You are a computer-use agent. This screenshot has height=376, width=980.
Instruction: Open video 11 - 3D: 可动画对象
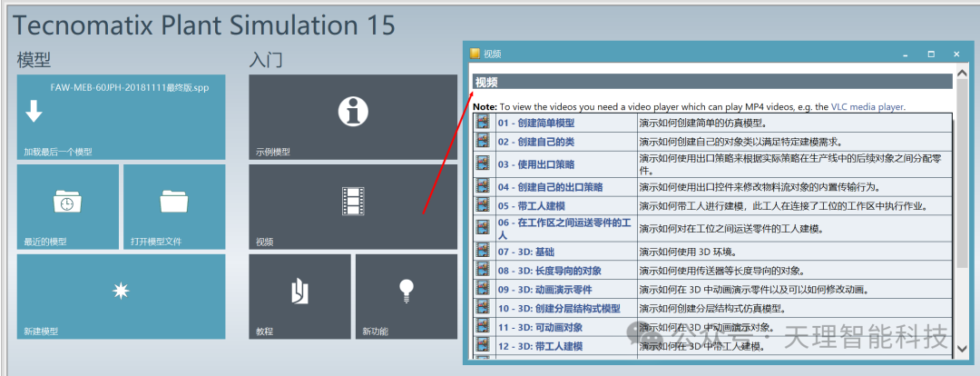coord(540,327)
